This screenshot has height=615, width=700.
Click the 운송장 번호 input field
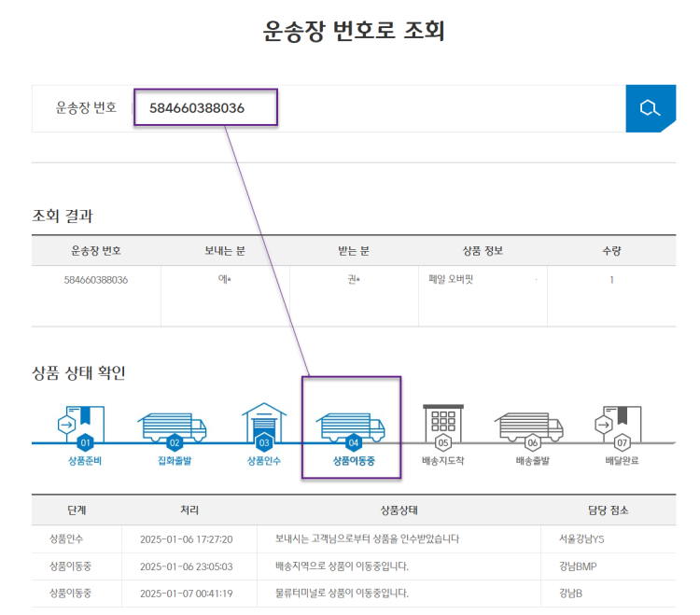380,108
